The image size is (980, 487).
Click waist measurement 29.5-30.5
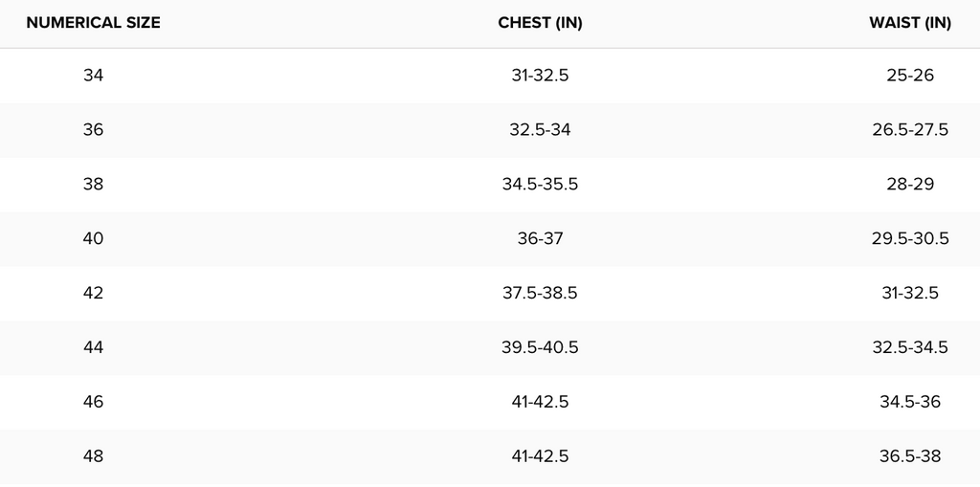click(909, 239)
